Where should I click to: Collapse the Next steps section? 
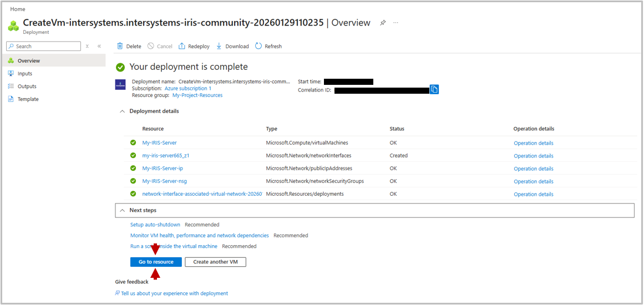coord(122,210)
